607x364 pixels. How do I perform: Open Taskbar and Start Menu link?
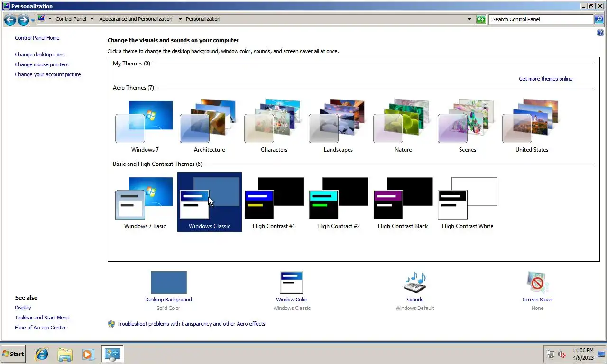tap(42, 318)
